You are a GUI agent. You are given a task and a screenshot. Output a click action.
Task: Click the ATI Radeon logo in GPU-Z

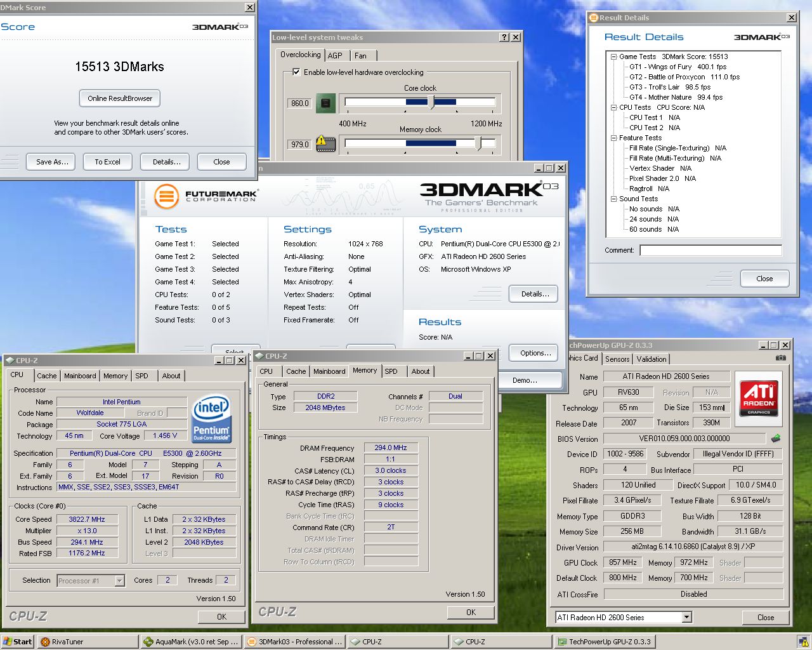759,398
